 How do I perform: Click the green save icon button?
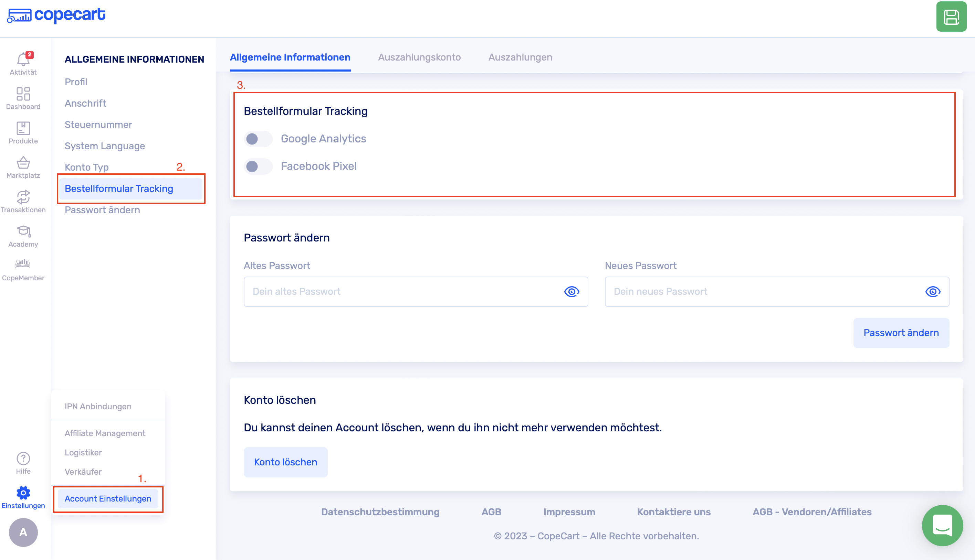951,17
